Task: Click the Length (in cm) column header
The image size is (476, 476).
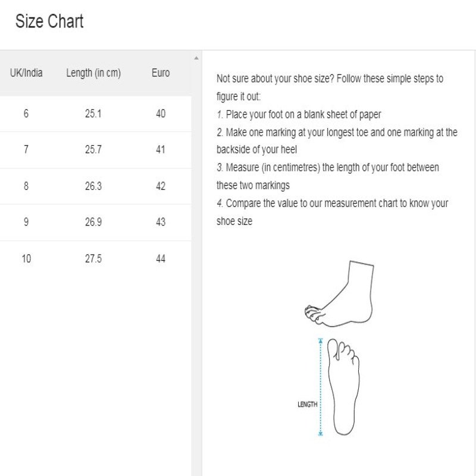Action: pos(93,73)
